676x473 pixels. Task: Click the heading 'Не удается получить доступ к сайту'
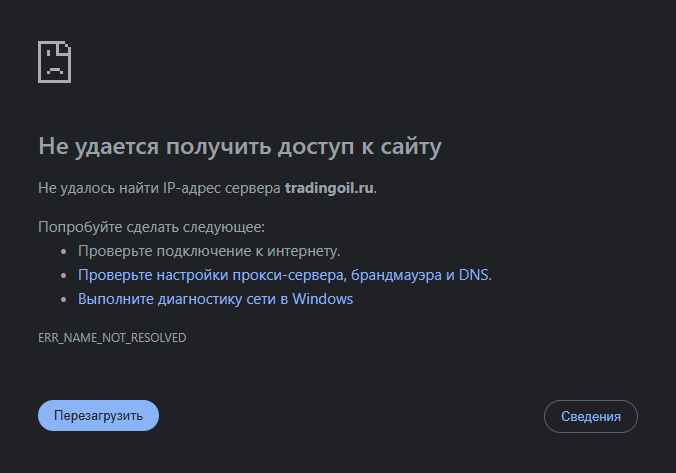240,147
